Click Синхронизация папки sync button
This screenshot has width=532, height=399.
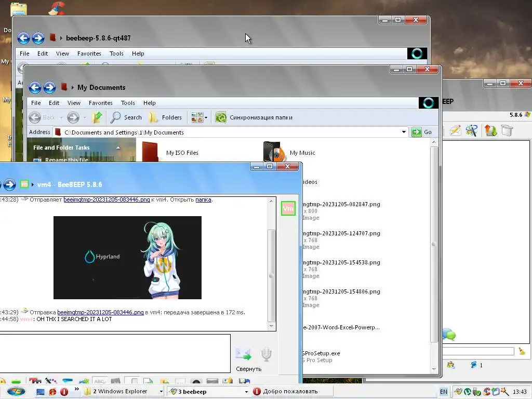pos(254,117)
